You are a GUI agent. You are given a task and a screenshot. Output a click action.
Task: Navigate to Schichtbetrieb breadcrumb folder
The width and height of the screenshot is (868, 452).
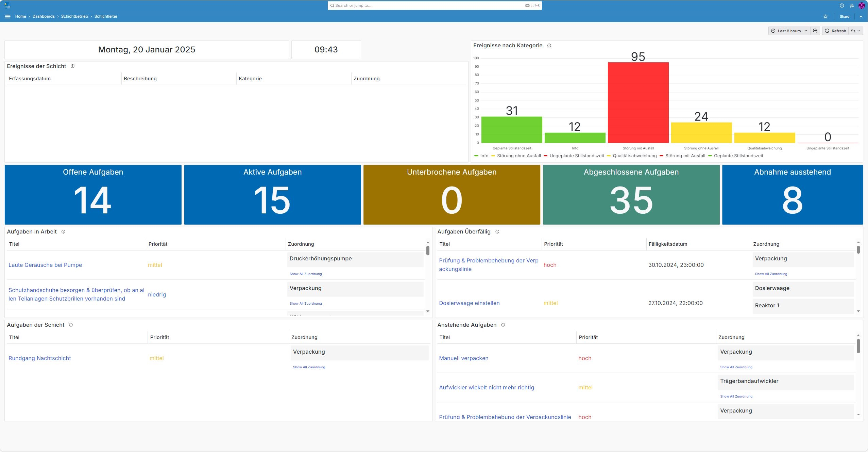pyautogui.click(x=74, y=16)
